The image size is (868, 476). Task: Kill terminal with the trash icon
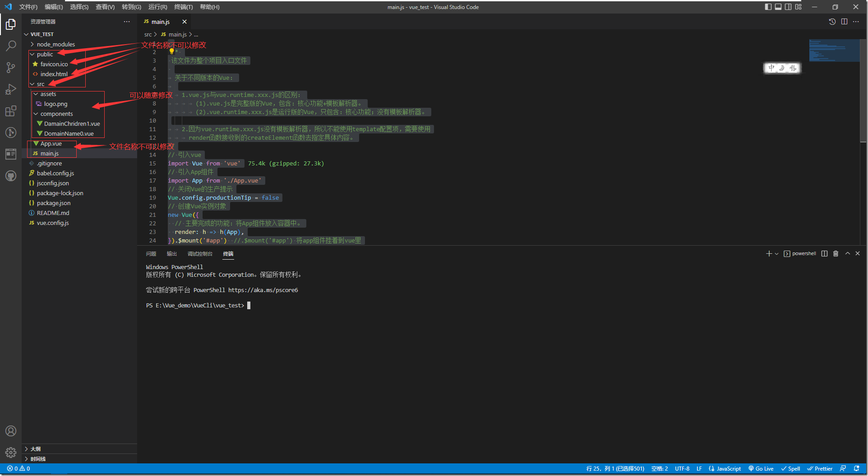tap(836, 254)
